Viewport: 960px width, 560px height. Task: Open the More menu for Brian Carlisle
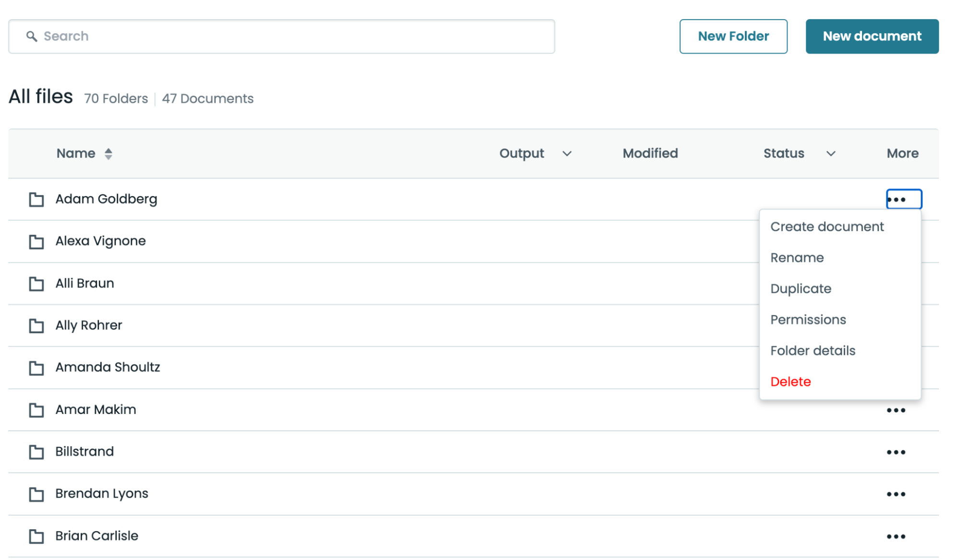896,536
